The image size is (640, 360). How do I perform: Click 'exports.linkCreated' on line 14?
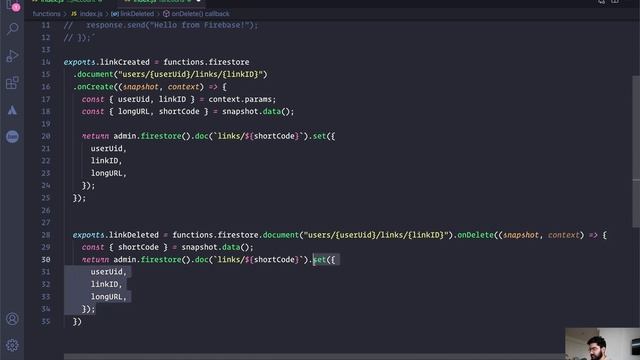pos(107,62)
